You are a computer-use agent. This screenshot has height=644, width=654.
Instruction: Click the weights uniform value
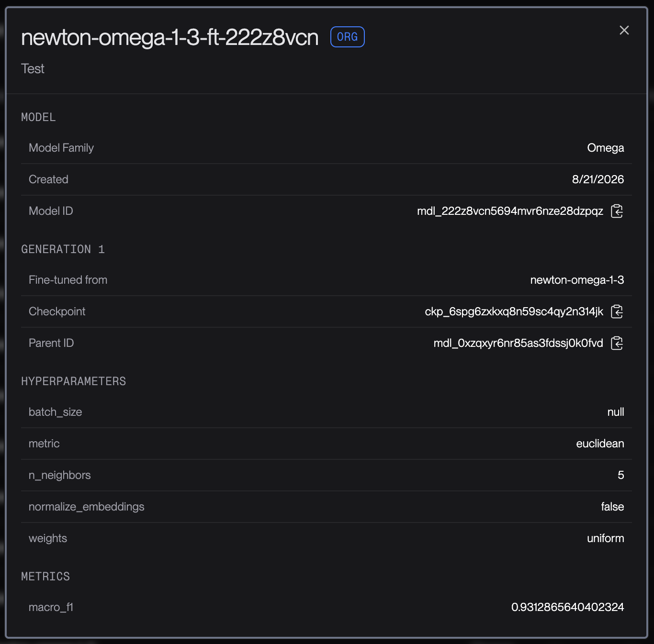[x=606, y=538]
